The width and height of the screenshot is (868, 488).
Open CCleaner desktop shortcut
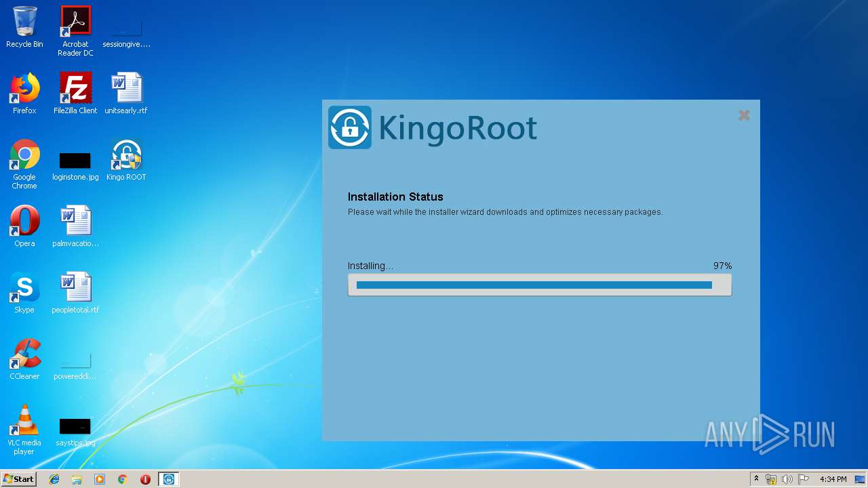click(x=24, y=359)
